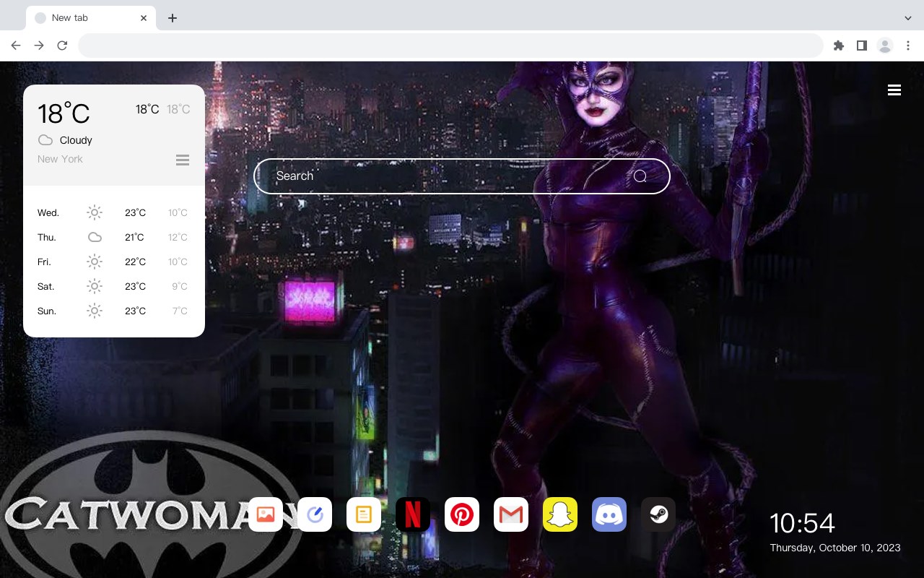The width and height of the screenshot is (924, 578).
Task: Open Chrome three-dot menu
Action: pos(908,46)
